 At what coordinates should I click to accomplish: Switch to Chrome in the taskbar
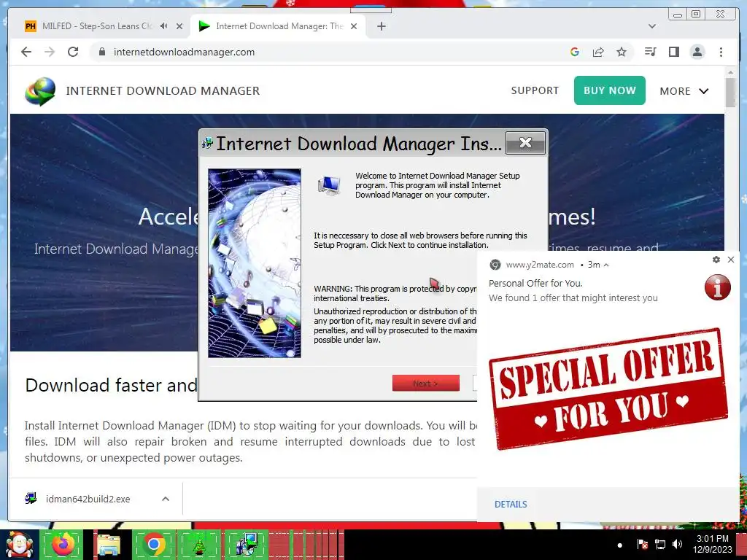pos(153,544)
